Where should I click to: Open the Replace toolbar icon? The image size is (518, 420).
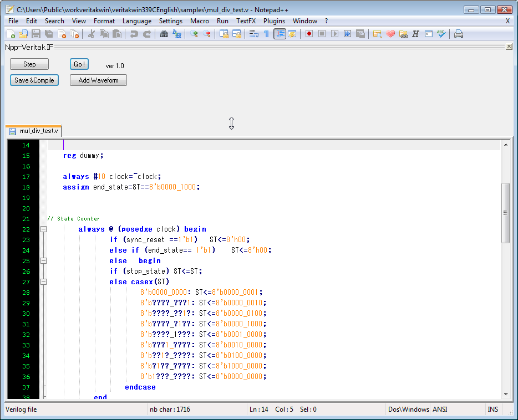click(177, 34)
